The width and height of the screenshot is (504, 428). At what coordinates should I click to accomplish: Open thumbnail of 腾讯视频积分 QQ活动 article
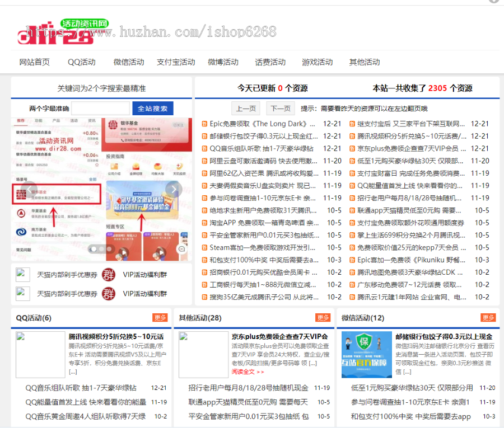(x=40, y=355)
